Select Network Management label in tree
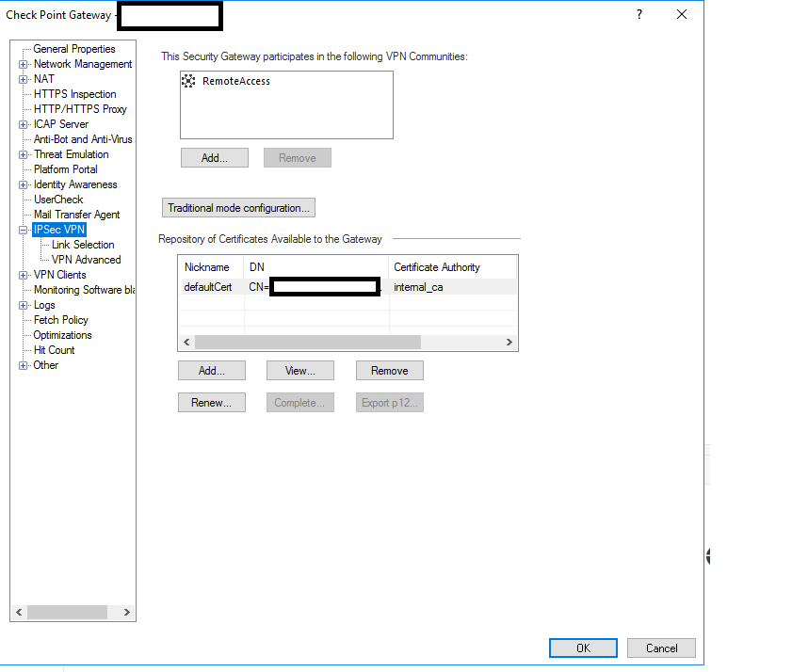 (x=83, y=64)
